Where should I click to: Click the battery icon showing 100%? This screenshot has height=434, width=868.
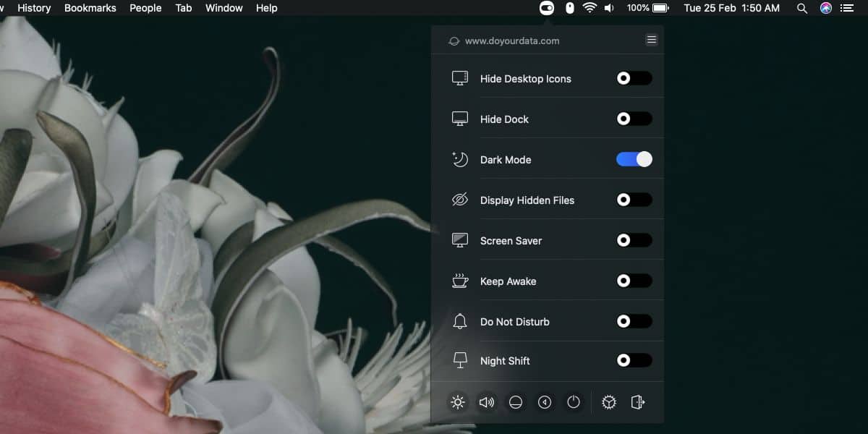pos(660,8)
